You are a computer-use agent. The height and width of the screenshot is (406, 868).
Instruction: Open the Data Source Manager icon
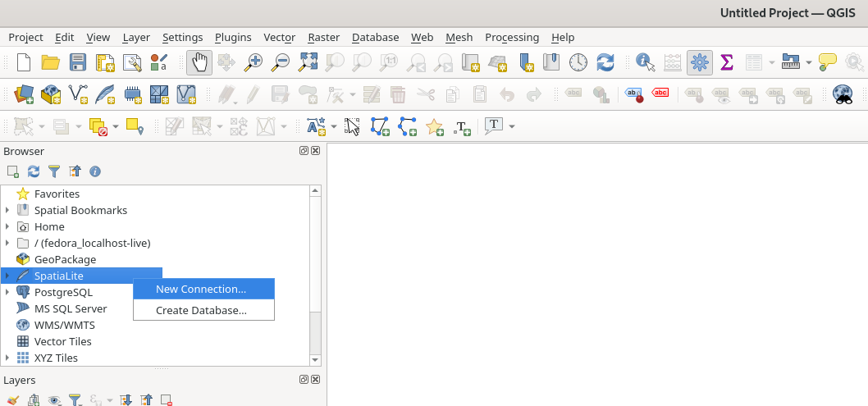pyautogui.click(x=23, y=94)
